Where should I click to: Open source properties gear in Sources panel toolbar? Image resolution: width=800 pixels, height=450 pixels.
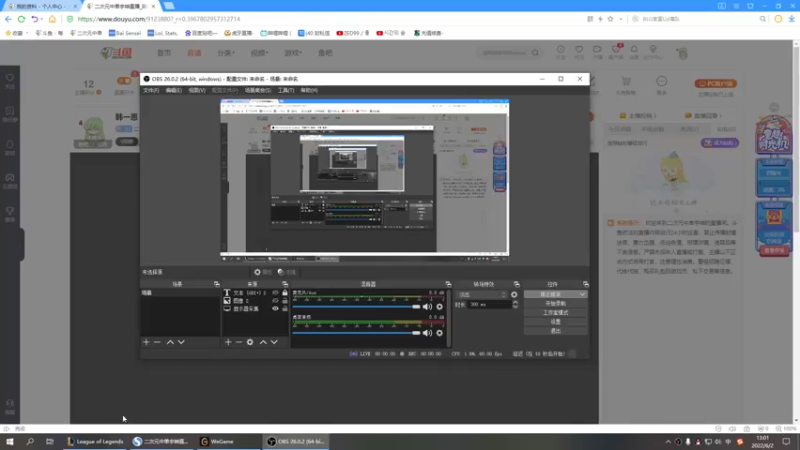[x=250, y=342]
